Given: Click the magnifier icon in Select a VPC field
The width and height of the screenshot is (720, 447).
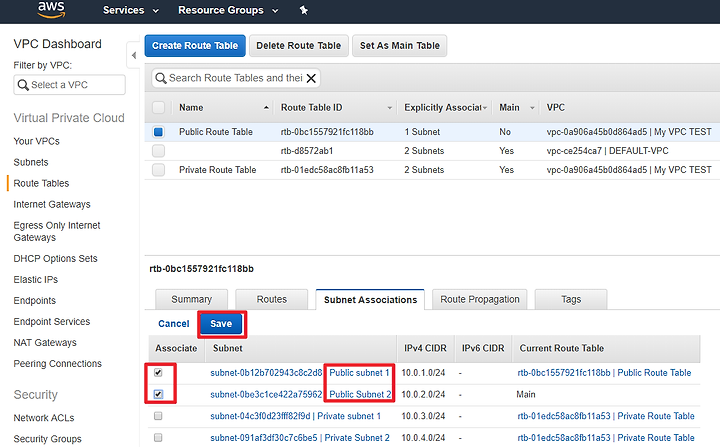Looking at the screenshot, I should pyautogui.click(x=23, y=85).
